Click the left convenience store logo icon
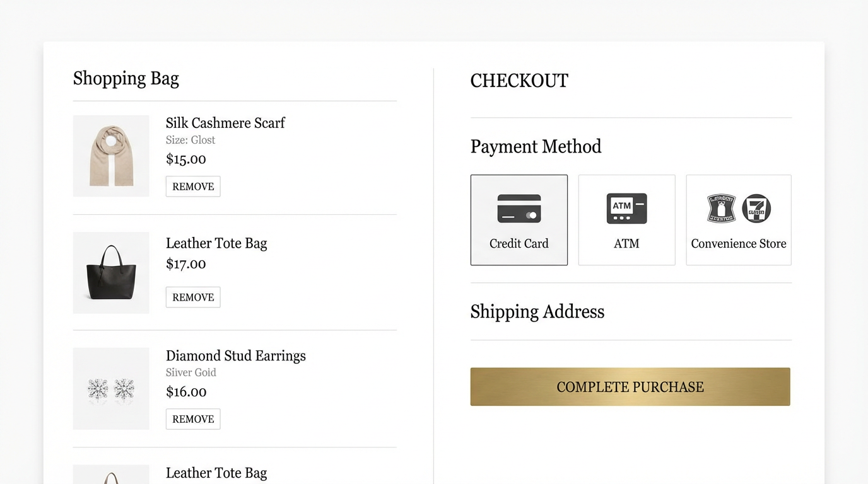 721,209
